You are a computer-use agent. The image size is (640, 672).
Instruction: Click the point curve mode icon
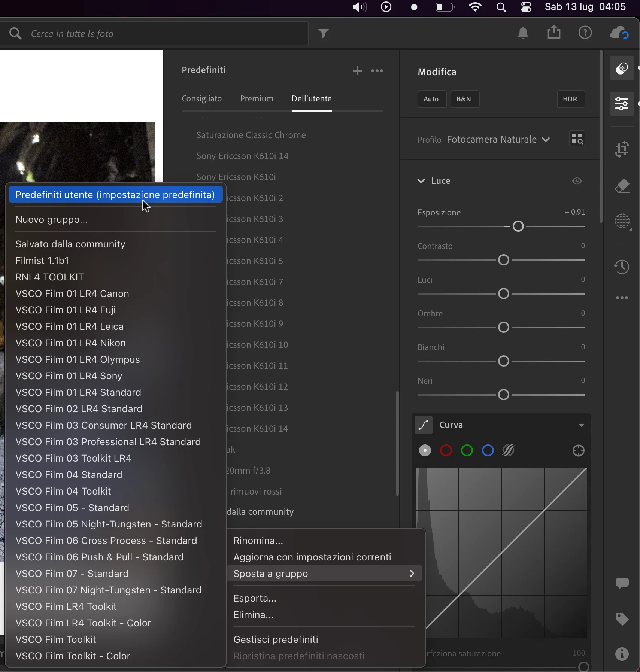424,425
